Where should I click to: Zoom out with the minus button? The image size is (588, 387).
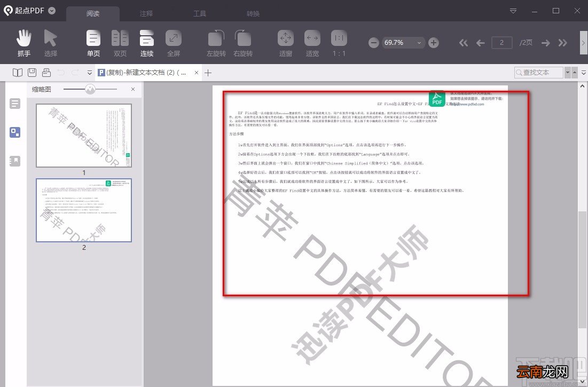pos(373,43)
